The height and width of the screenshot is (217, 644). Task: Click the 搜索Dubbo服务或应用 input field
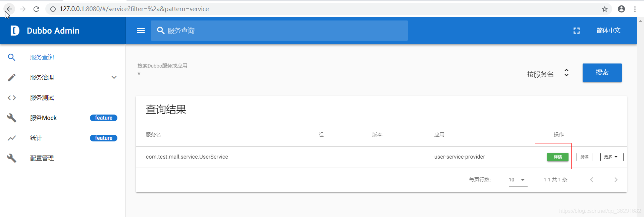(x=329, y=74)
